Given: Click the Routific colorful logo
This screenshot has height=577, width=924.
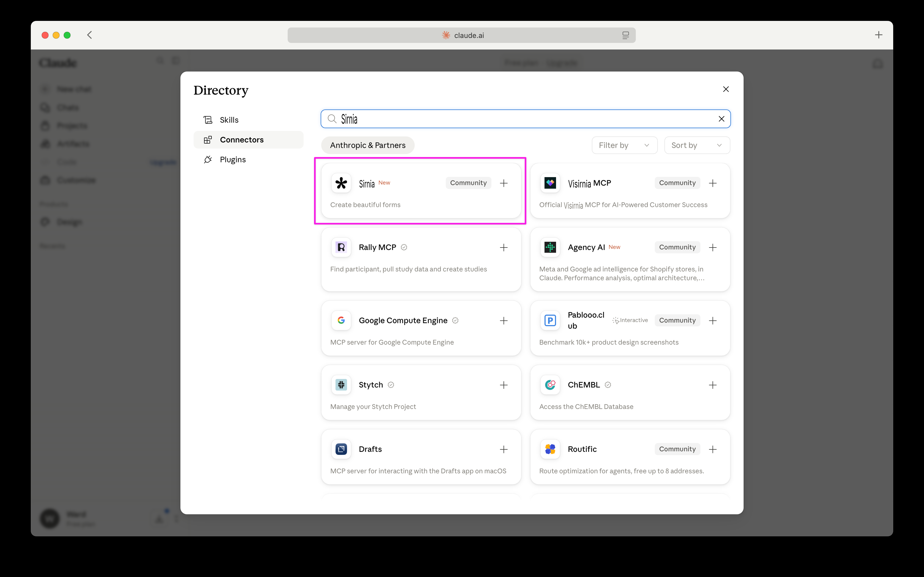Looking at the screenshot, I should click(x=550, y=449).
